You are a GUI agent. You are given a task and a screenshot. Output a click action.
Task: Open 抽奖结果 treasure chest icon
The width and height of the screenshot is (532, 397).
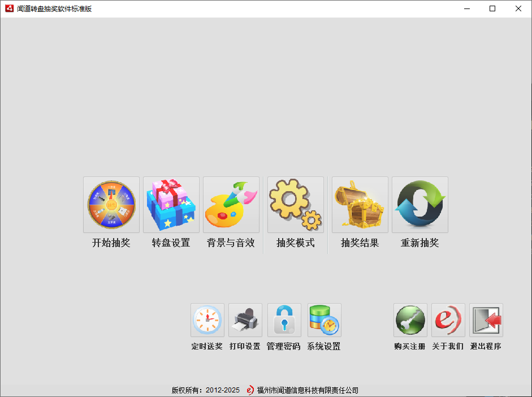(360, 205)
